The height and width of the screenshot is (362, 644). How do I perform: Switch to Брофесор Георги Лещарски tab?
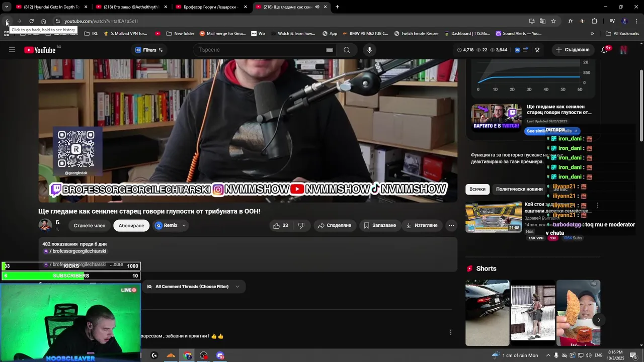[x=211, y=7]
